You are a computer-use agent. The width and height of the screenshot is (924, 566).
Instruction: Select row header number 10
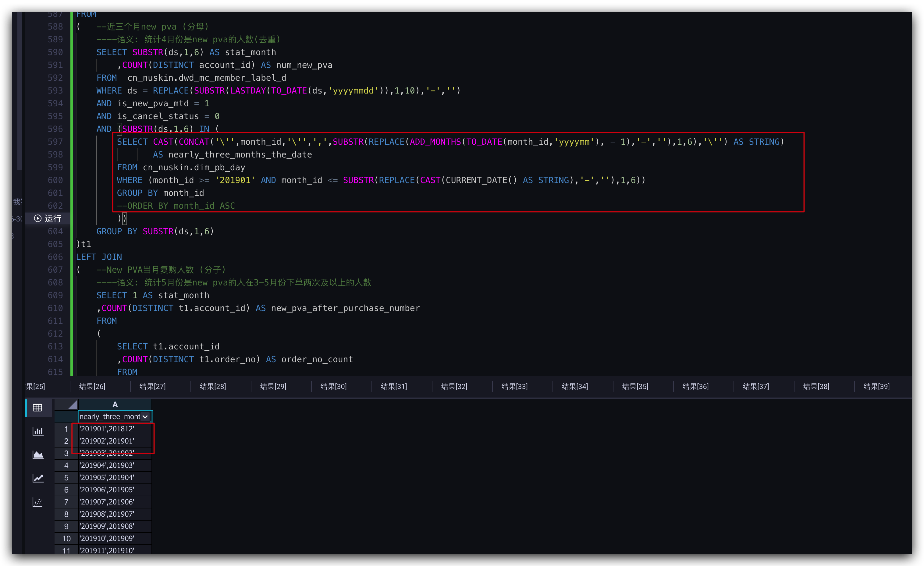pos(66,538)
